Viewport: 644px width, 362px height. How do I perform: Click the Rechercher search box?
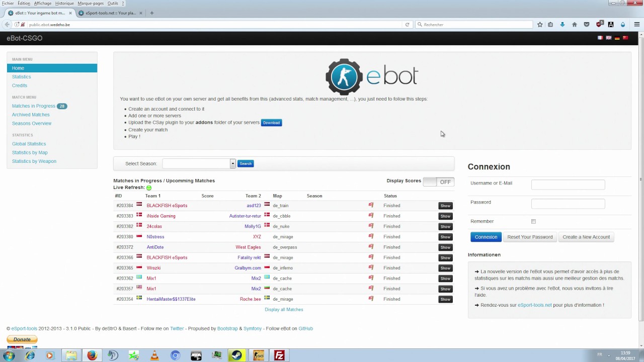[x=474, y=25]
